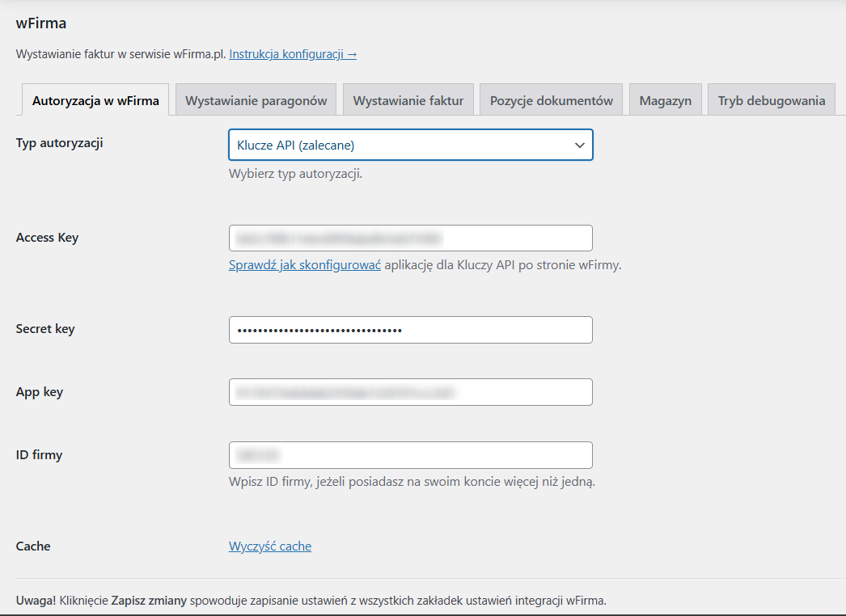Switch to the Wystawianie faktur tab
846x616 pixels.
pyautogui.click(x=408, y=100)
